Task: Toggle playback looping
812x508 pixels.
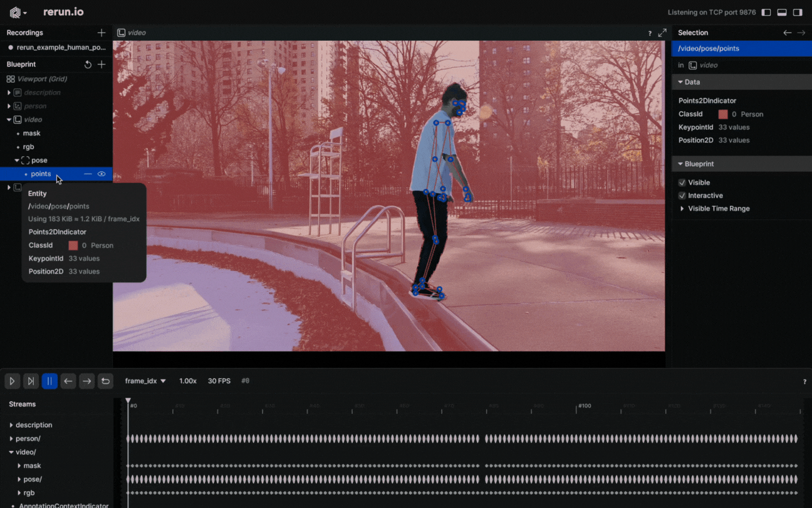Action: click(106, 381)
